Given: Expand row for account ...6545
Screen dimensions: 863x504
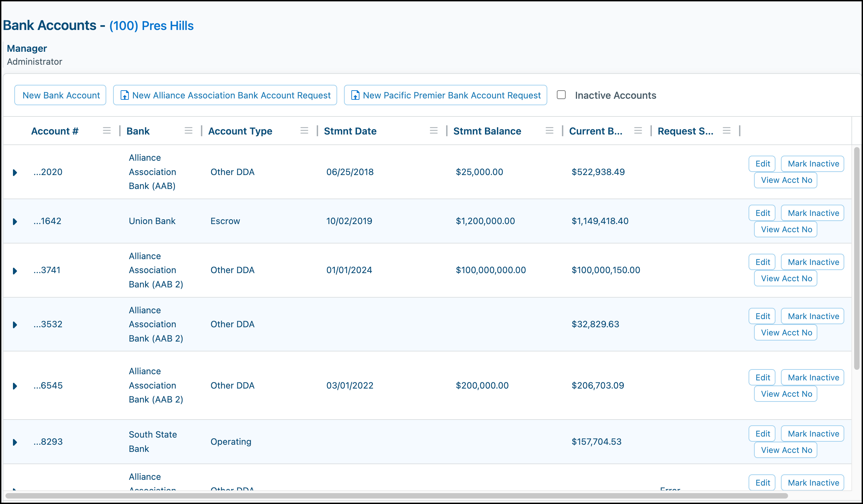Looking at the screenshot, I should (x=15, y=386).
